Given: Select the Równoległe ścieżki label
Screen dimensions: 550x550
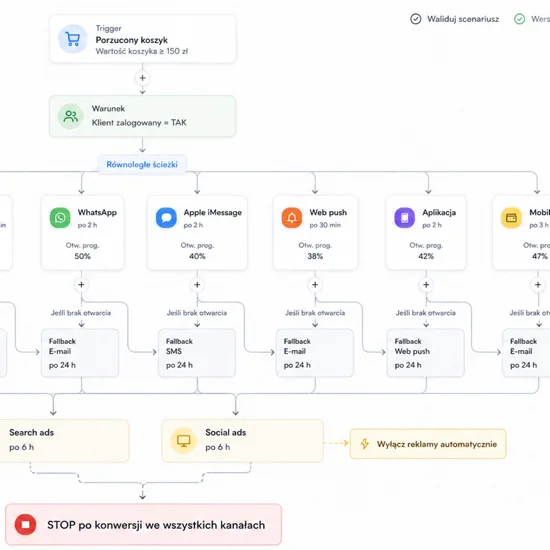Looking at the screenshot, I should point(142,165).
